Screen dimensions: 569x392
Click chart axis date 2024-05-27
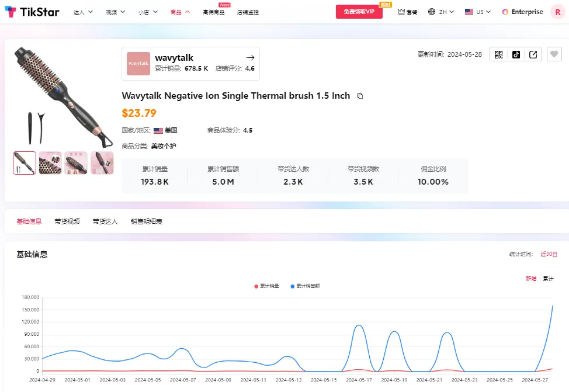(535, 380)
